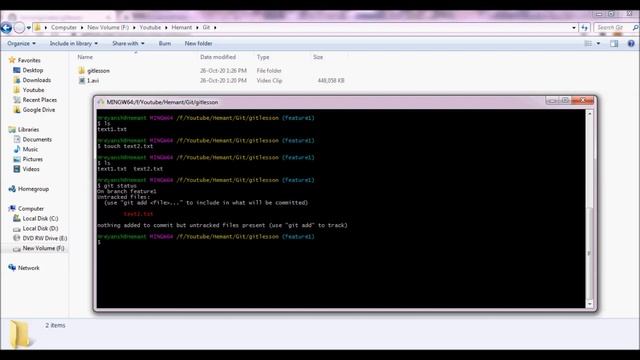Click the terminal scrollbar up arrow
The image size is (640, 360).
click(x=589, y=114)
